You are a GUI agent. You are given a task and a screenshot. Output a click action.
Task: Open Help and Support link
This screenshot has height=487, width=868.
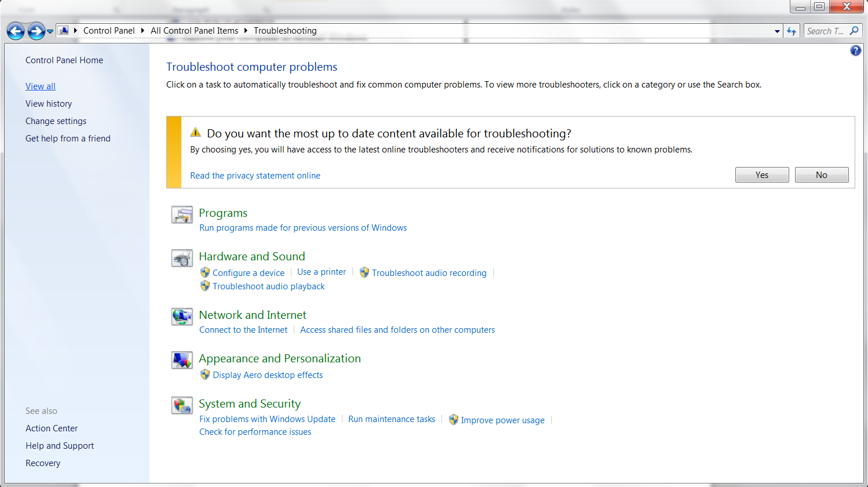point(60,446)
